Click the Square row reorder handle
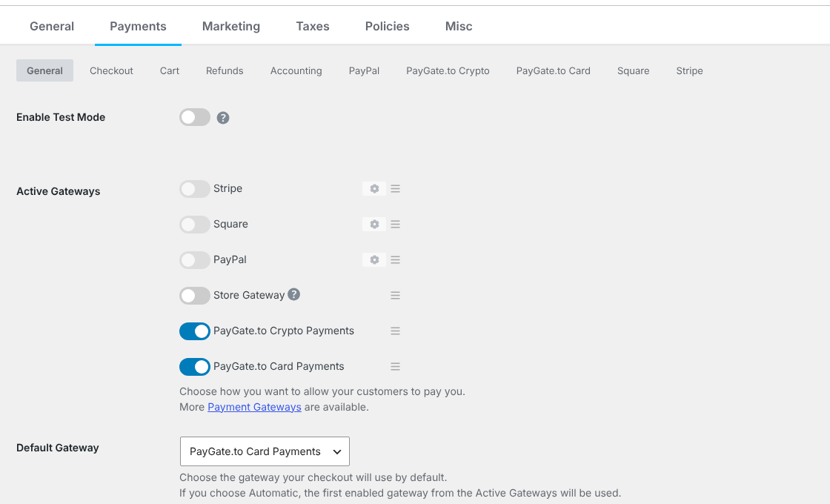This screenshot has width=830, height=504. point(395,224)
